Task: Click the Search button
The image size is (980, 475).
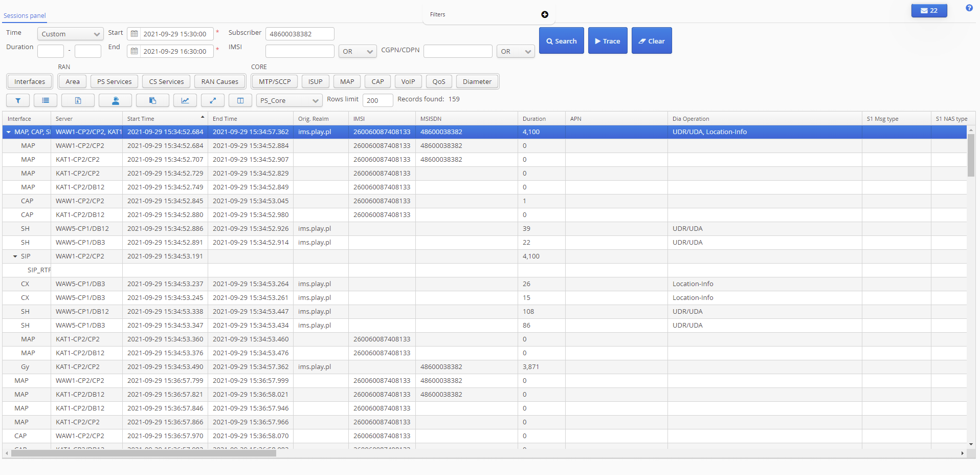Action: (562, 40)
